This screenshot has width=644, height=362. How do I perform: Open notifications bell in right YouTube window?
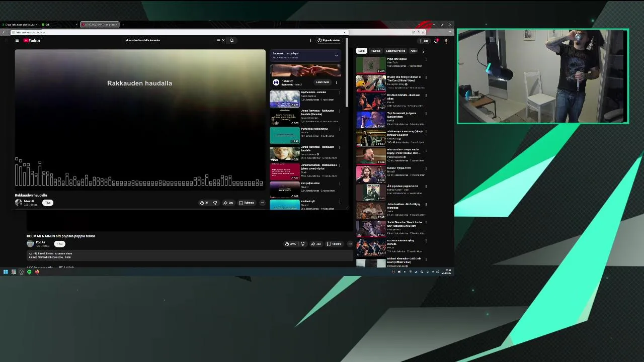coord(436,41)
